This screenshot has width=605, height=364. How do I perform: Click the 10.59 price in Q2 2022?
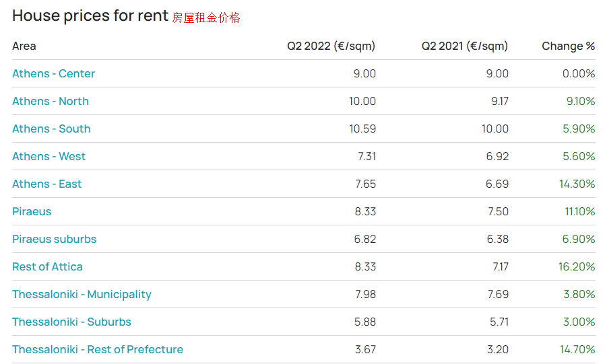[362, 129]
